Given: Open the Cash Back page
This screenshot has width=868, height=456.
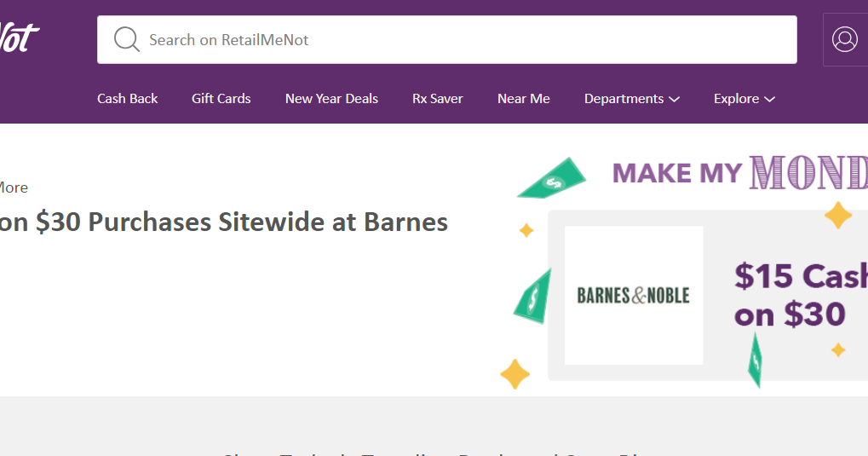Looking at the screenshot, I should point(127,99).
